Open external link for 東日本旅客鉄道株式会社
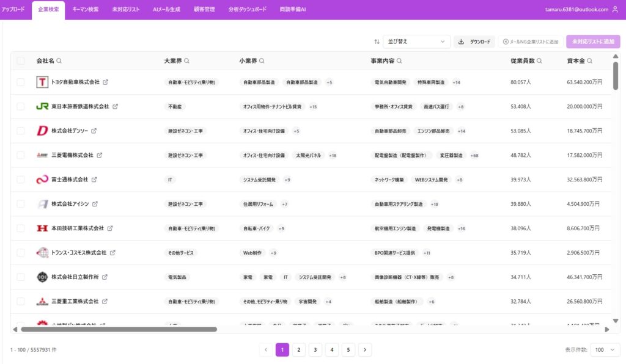 [x=115, y=106]
